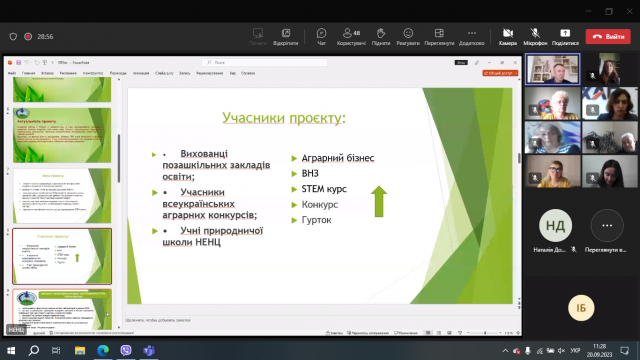Show hidden system tray icons
The width and height of the screenshot is (640, 360).
click(x=505, y=351)
